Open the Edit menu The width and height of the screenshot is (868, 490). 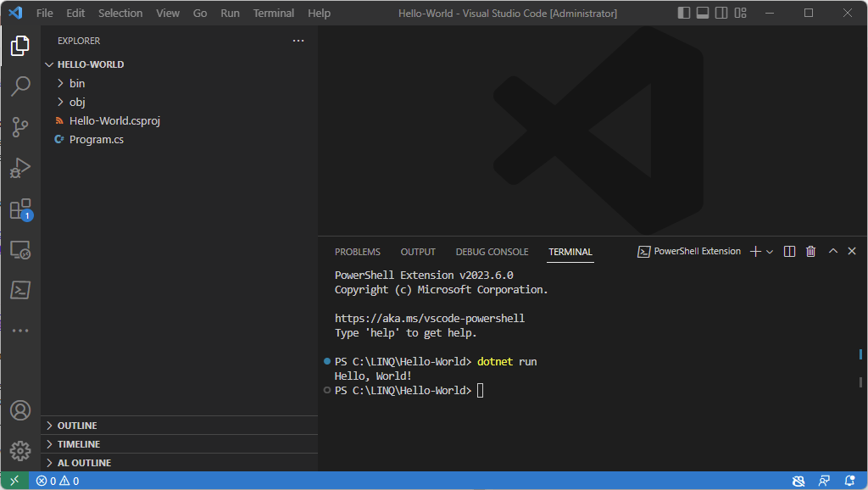point(75,13)
